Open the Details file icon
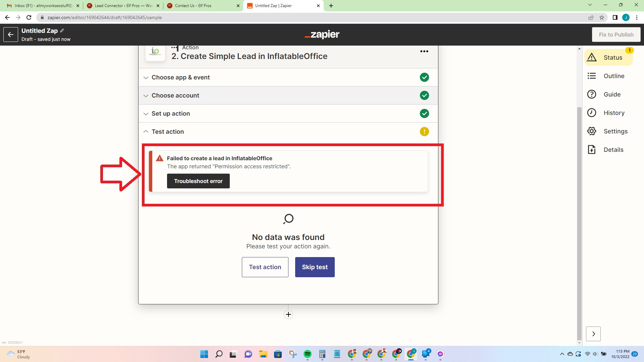The height and width of the screenshot is (362, 644). coord(592,150)
